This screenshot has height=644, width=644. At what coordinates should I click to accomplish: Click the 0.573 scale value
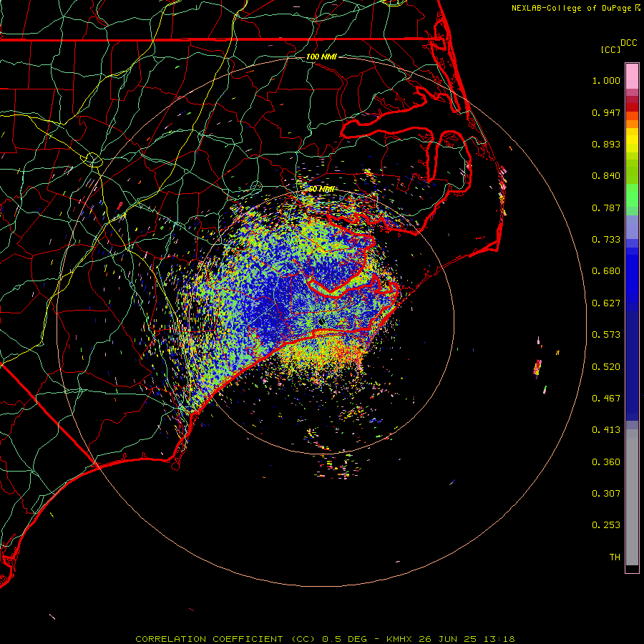coord(606,335)
